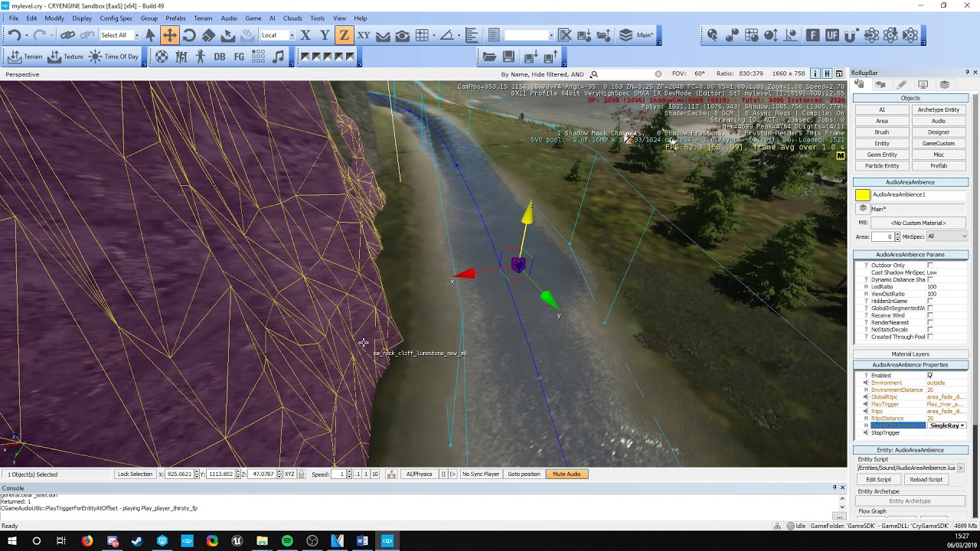The height and width of the screenshot is (551, 980).
Task: Open the Prefabs menu
Action: 175,18
